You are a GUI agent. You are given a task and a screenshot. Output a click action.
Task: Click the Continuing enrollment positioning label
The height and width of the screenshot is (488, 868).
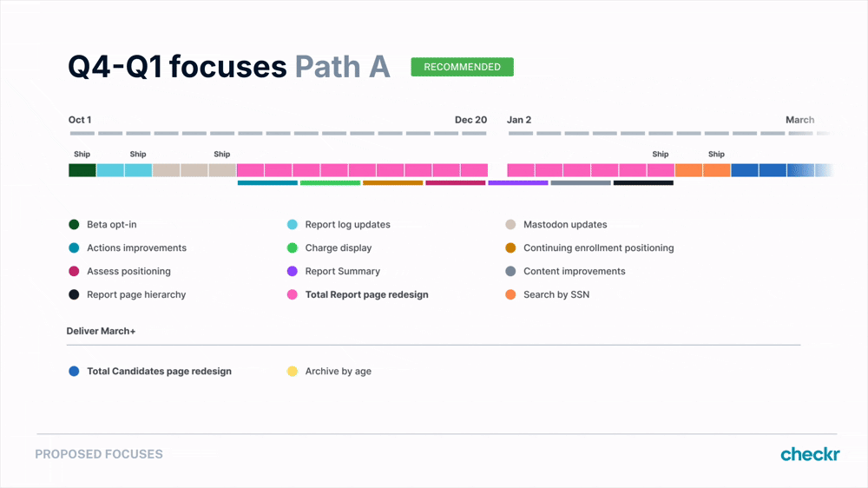(598, 248)
